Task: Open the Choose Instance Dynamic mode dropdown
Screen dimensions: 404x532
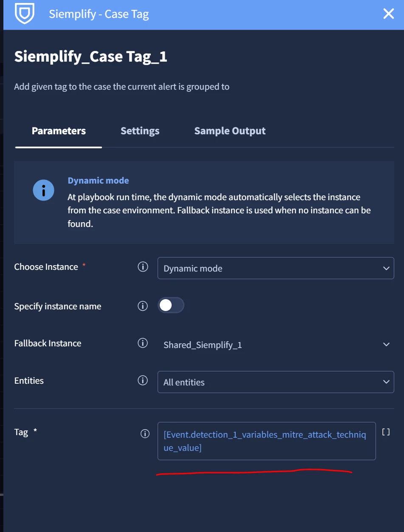Action: [x=276, y=268]
